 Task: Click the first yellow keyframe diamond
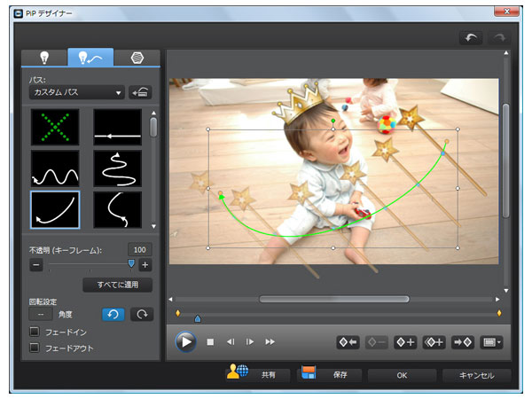point(178,313)
